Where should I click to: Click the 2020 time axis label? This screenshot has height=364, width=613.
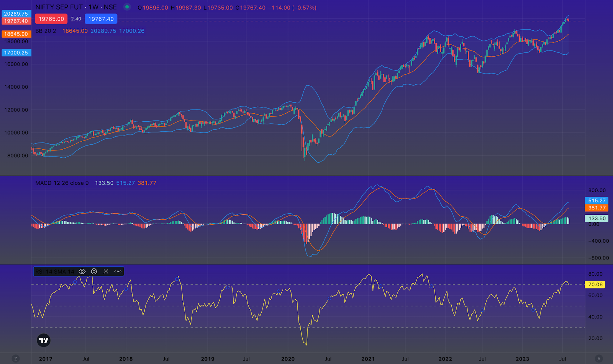pyautogui.click(x=288, y=359)
